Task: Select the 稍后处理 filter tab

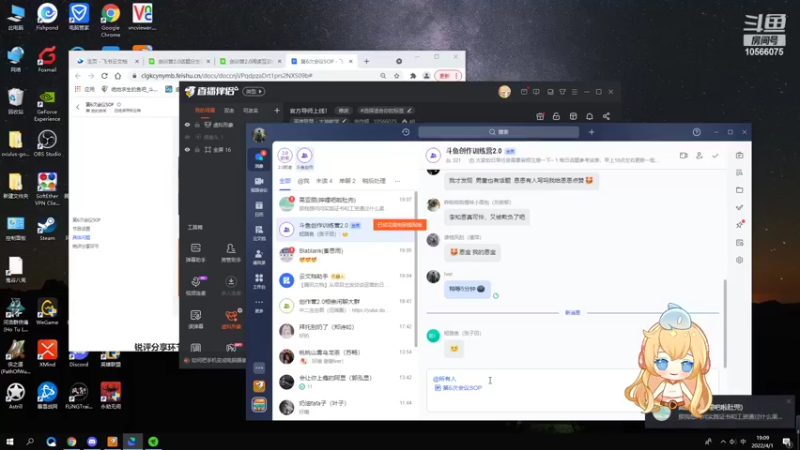Action: [374, 181]
